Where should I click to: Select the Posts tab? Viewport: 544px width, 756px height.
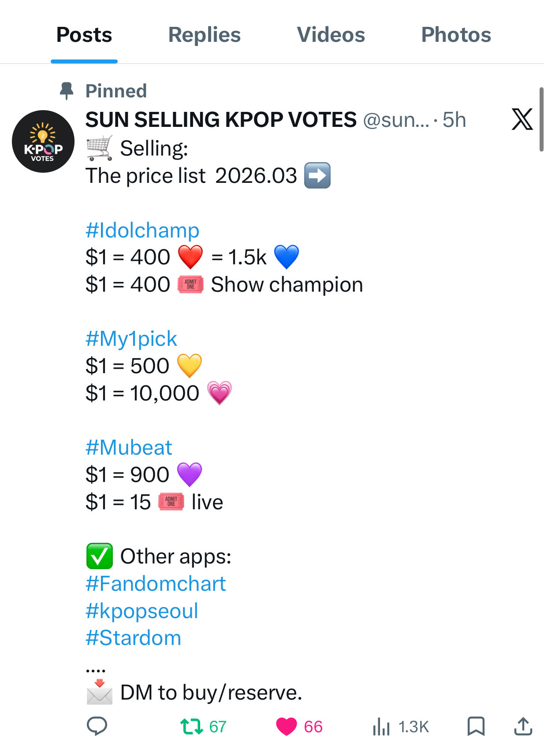coord(84,35)
